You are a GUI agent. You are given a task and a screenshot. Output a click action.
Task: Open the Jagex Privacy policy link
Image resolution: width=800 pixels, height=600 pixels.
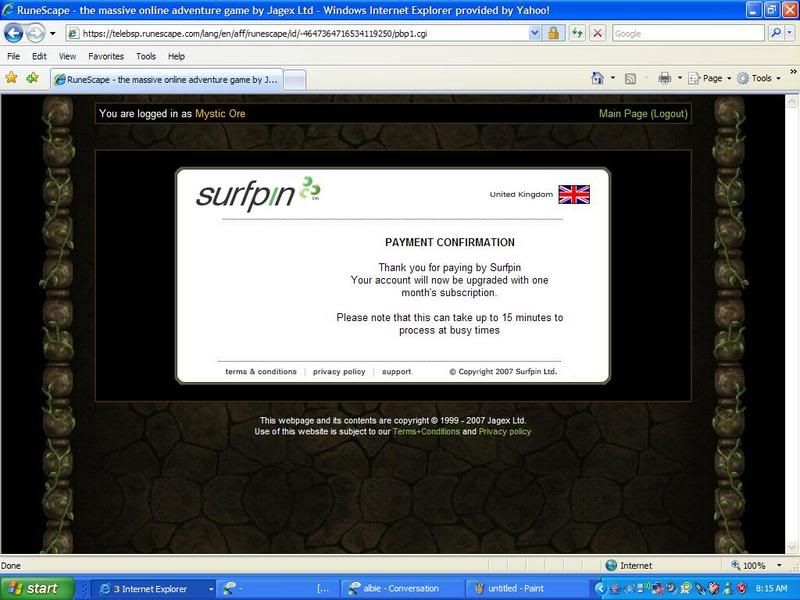click(505, 432)
